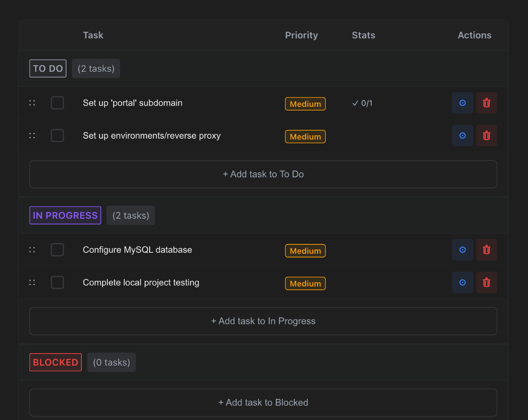
Task: Add a new task to To Do
Action: coord(263,174)
